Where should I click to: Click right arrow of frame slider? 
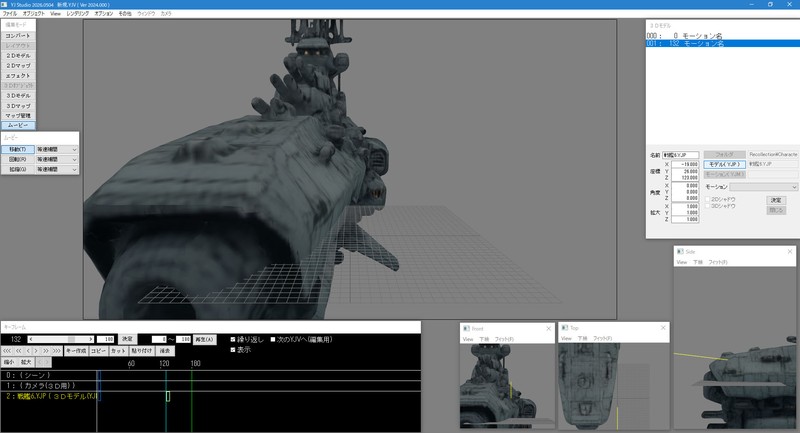91,339
